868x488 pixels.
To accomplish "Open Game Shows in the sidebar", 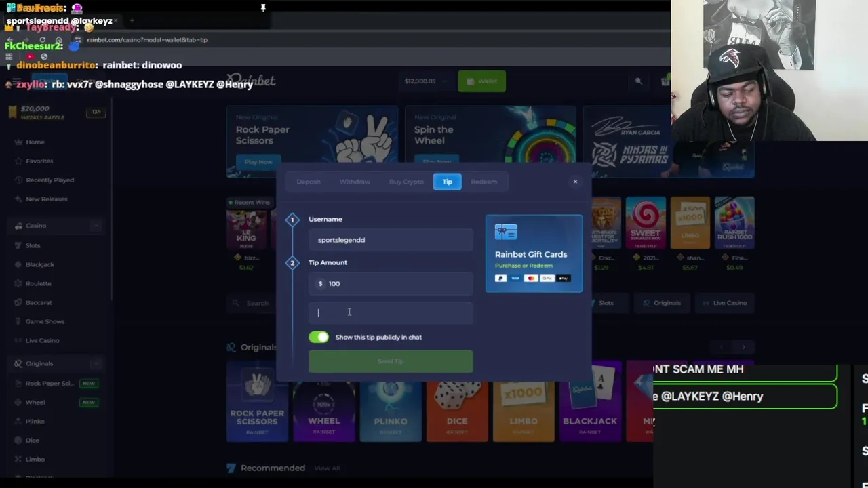I will pyautogui.click(x=45, y=321).
